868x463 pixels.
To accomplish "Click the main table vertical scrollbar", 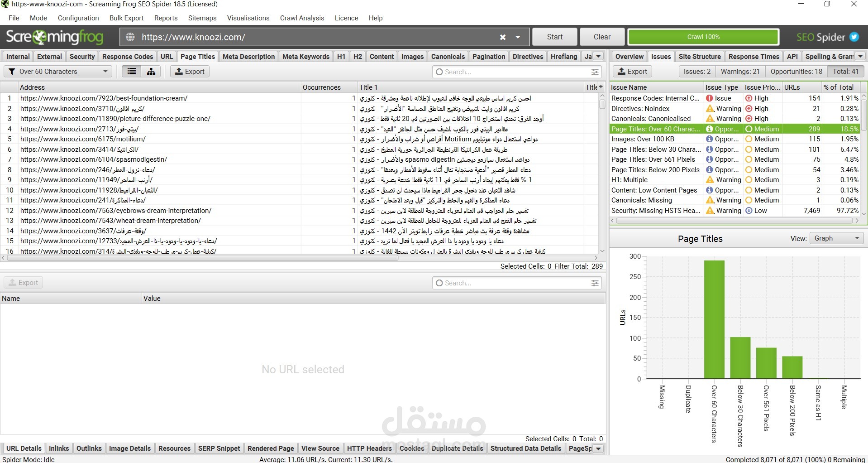I will (x=602, y=104).
